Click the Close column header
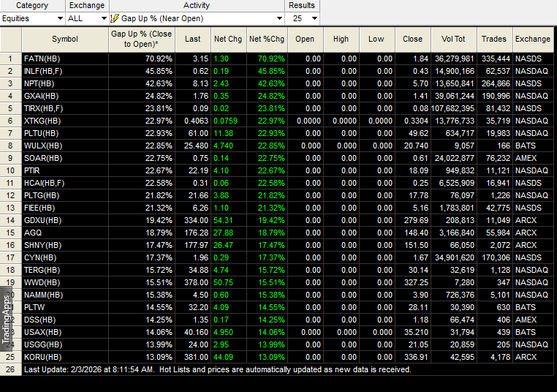The width and height of the screenshot is (557, 392). click(413, 39)
